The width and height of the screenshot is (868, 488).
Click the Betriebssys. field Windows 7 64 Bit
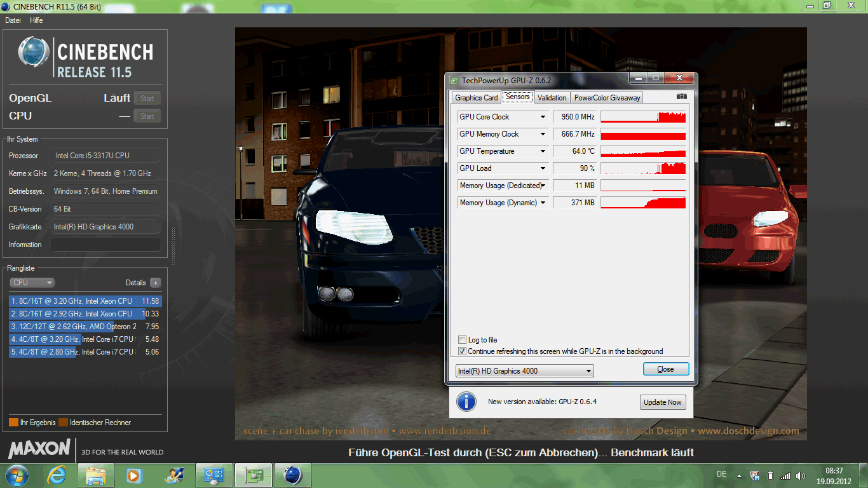tap(105, 191)
